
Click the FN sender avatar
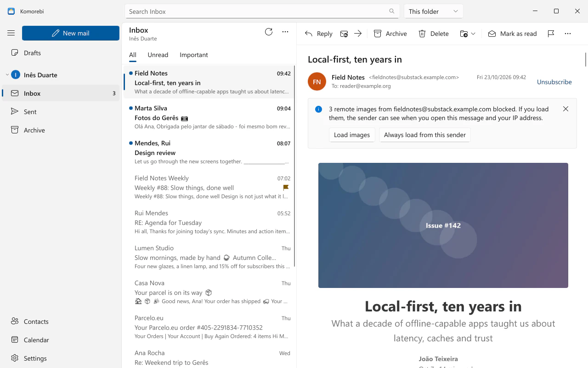(x=317, y=81)
